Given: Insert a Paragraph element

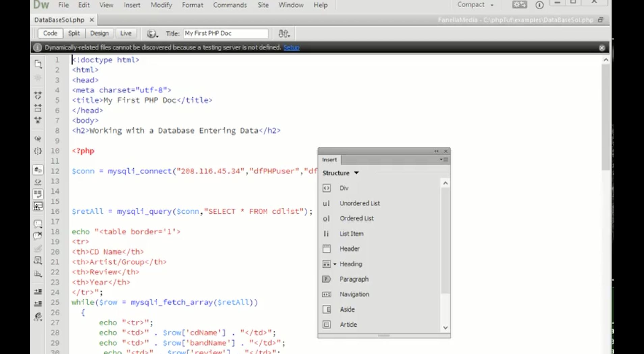Looking at the screenshot, I should click(380, 279).
